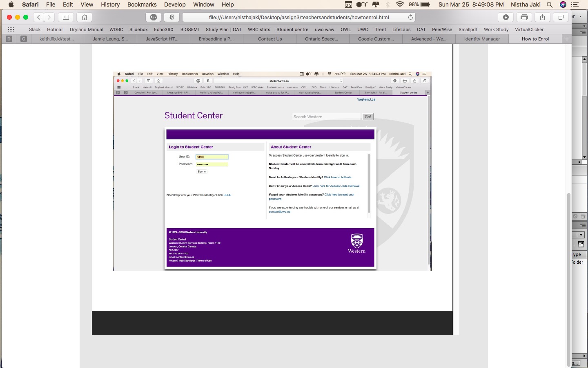Viewport: 588px width, 368px height.
Task: Open the Window menu
Action: (x=203, y=4)
